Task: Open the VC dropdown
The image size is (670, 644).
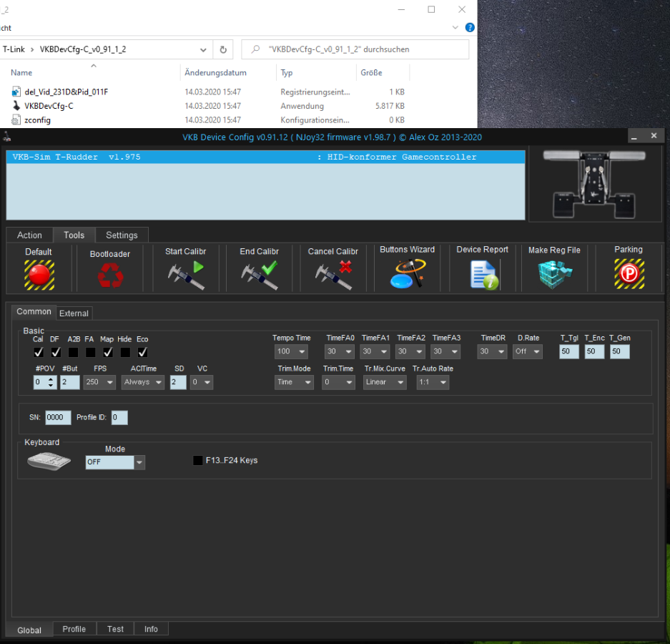Action: click(201, 382)
